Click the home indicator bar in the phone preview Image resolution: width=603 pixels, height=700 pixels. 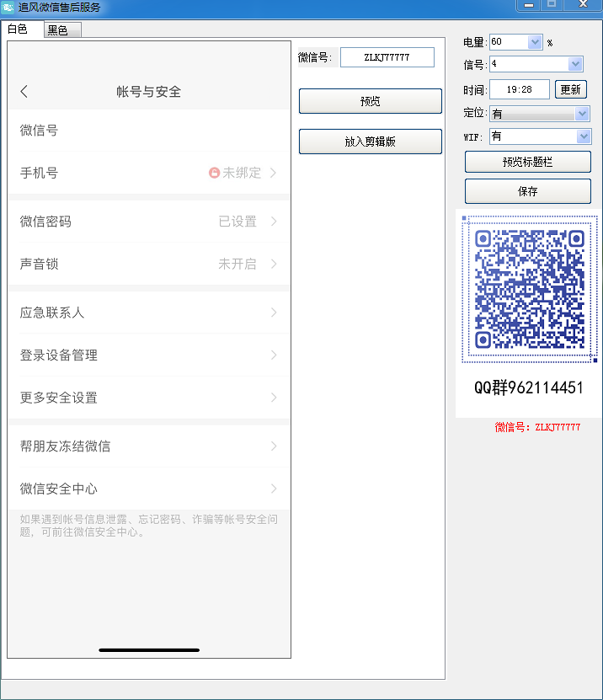149,650
